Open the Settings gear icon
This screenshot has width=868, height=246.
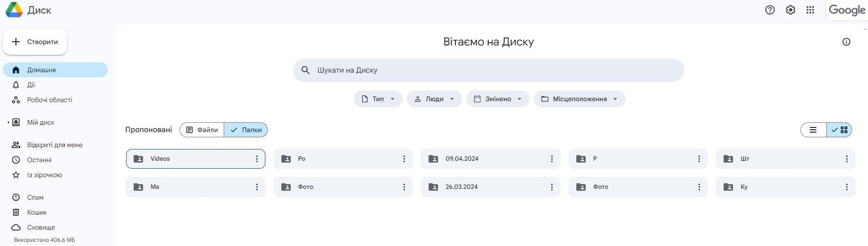(790, 10)
